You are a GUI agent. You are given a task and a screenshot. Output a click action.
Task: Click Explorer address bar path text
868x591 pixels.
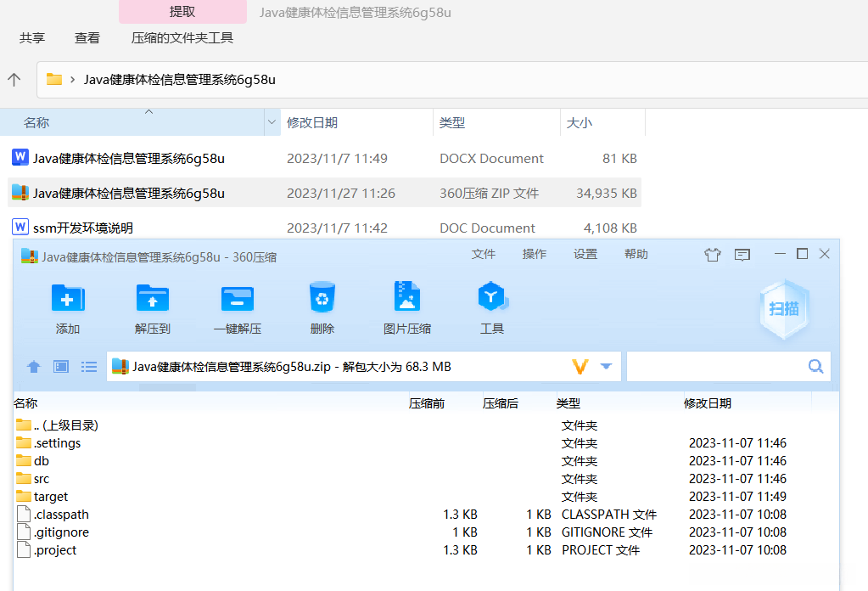[x=179, y=80]
